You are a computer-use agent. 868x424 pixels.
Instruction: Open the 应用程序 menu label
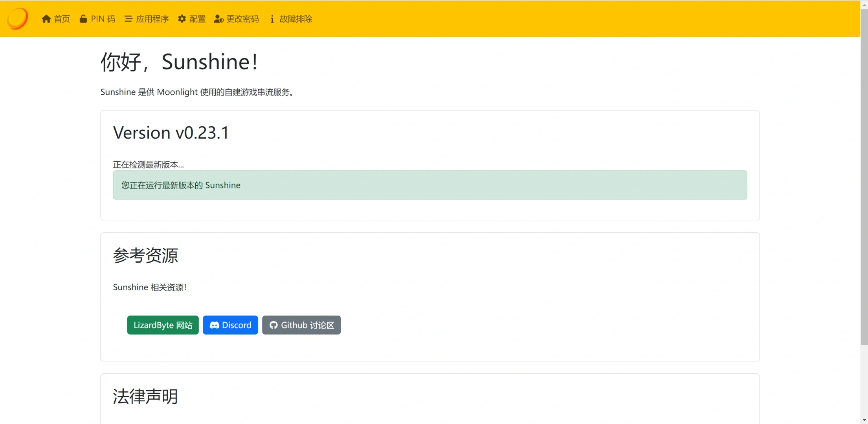[x=152, y=19]
